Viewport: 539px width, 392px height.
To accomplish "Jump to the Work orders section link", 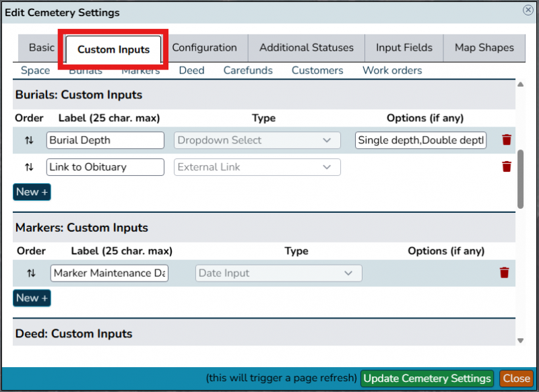I will pyautogui.click(x=392, y=71).
